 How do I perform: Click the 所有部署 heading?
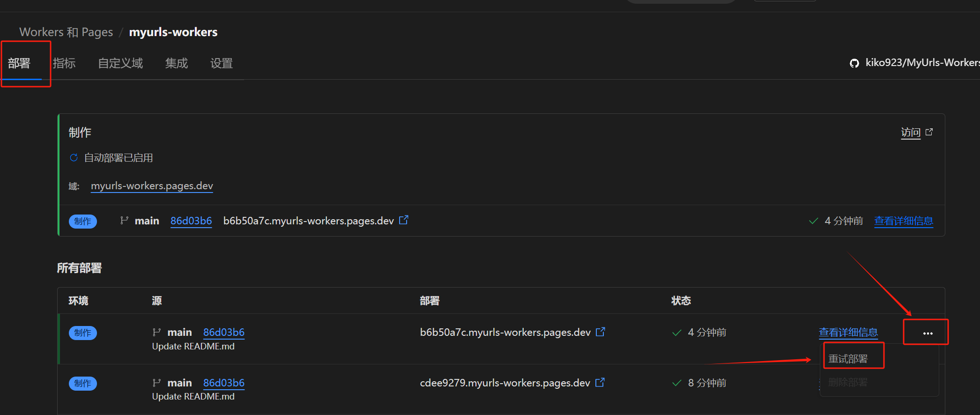(x=79, y=268)
